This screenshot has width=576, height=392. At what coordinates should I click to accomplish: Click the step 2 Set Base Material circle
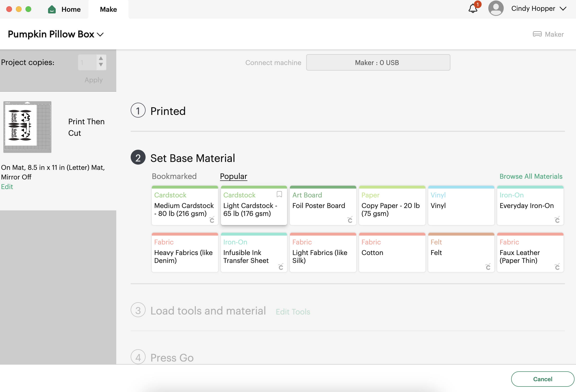coord(138,157)
